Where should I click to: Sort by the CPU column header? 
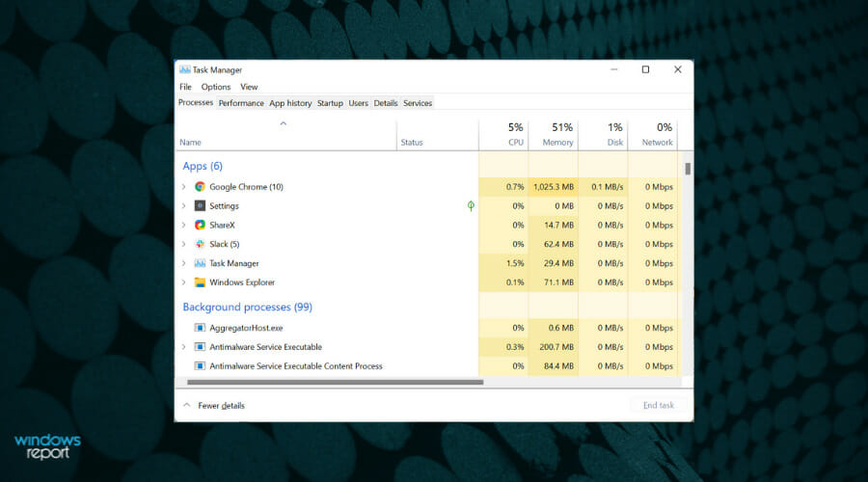click(515, 143)
